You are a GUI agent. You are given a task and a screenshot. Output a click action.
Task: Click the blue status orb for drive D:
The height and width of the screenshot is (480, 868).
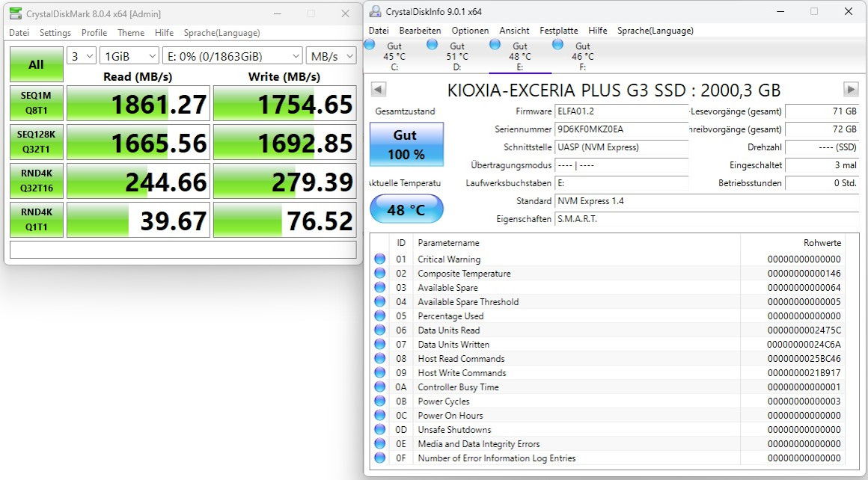(x=432, y=46)
